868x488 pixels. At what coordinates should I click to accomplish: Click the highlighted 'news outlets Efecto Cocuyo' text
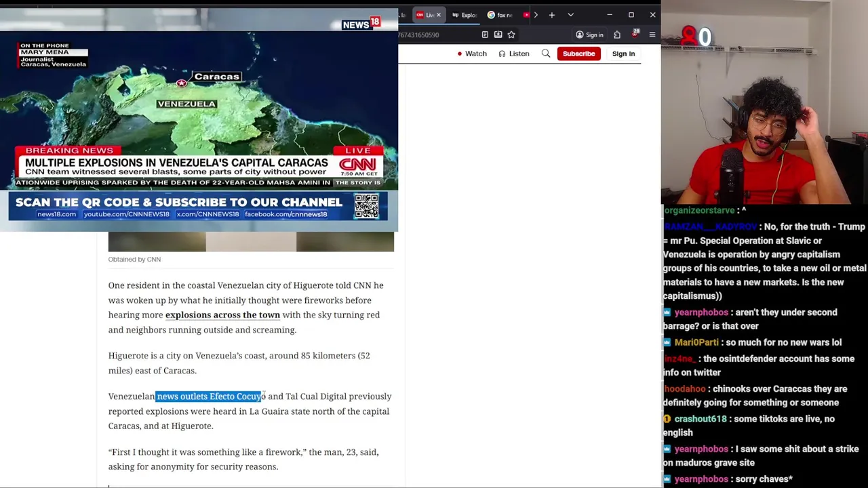(x=209, y=396)
